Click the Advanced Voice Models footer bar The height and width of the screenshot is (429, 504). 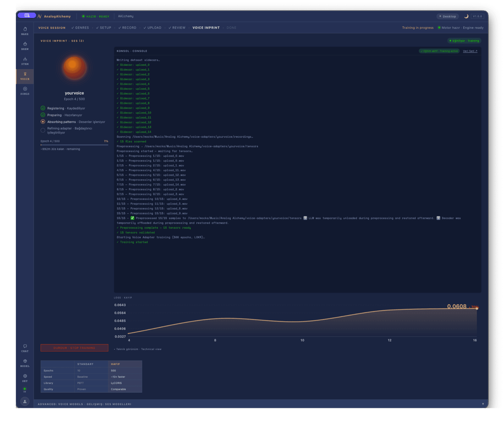click(261, 404)
